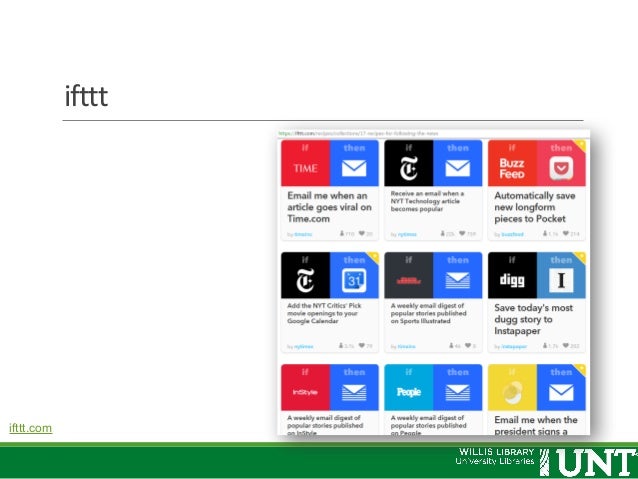The width and height of the screenshot is (638, 479).
Task: Click the digg logo tile
Action: pos(512,276)
